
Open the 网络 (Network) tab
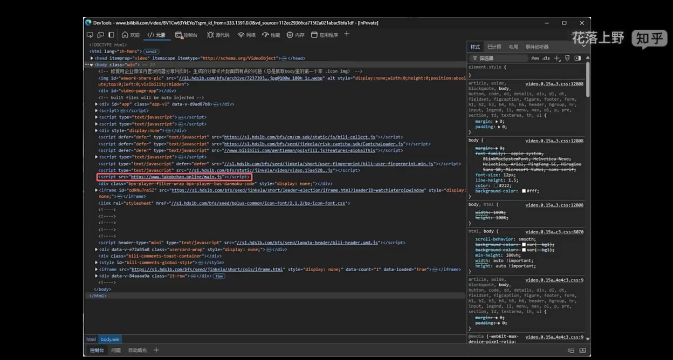(247, 35)
